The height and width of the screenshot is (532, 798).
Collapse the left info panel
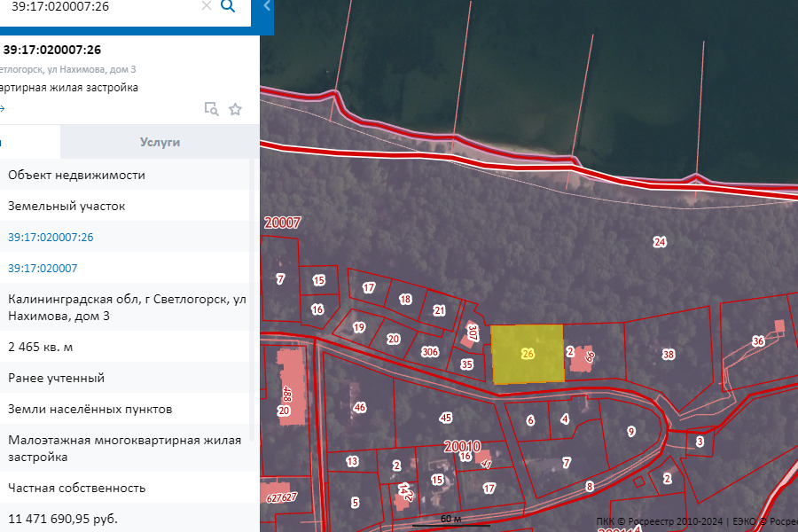(268, 6)
